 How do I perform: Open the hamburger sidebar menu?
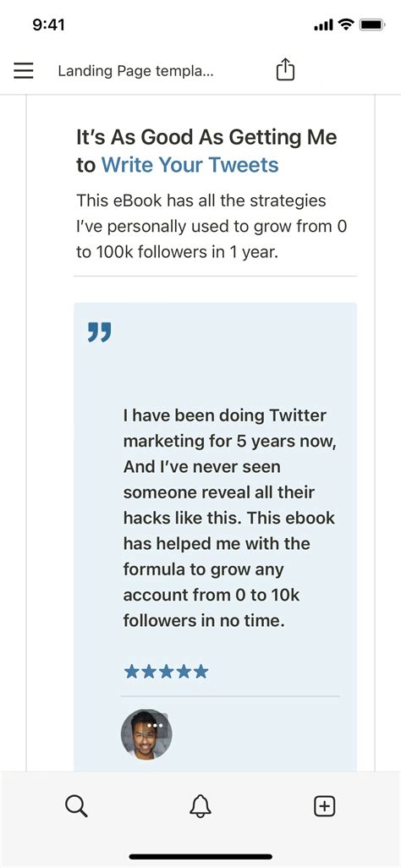point(24,71)
